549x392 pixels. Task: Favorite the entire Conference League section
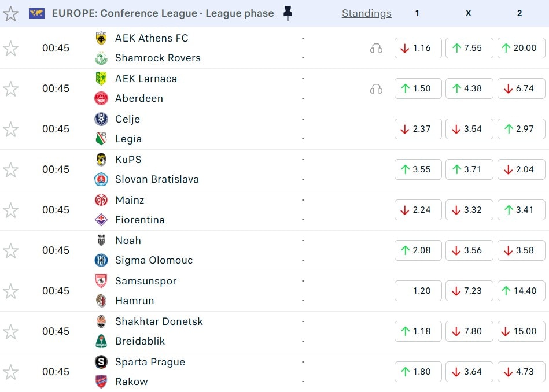pos(11,13)
